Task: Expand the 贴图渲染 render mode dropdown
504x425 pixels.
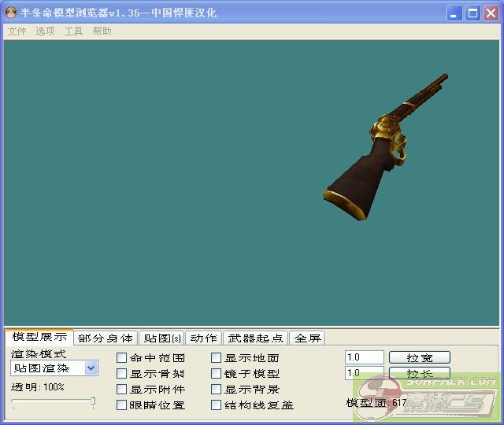Action: click(91, 368)
